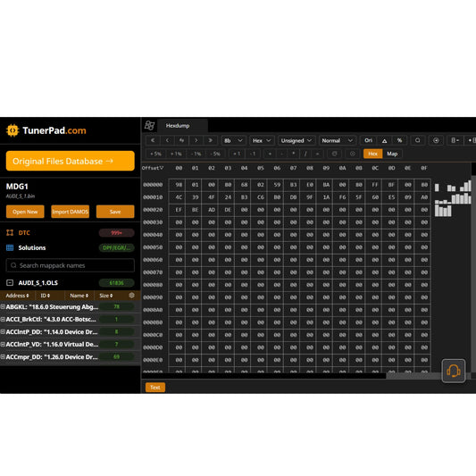Viewport: 476px width, 476px height.
Task: Click the Import DAMOS button
Action: [x=71, y=212]
